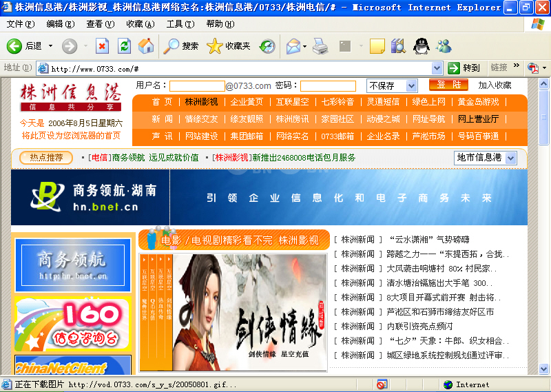Click the 剑侠情缘 game promo image
This screenshot has height=392, width=551.
pyautogui.click(x=233, y=312)
